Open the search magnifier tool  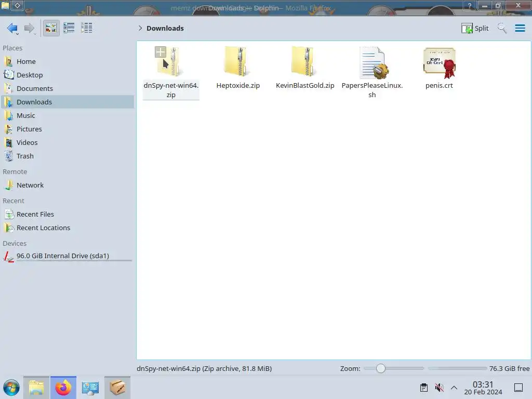coord(502,28)
